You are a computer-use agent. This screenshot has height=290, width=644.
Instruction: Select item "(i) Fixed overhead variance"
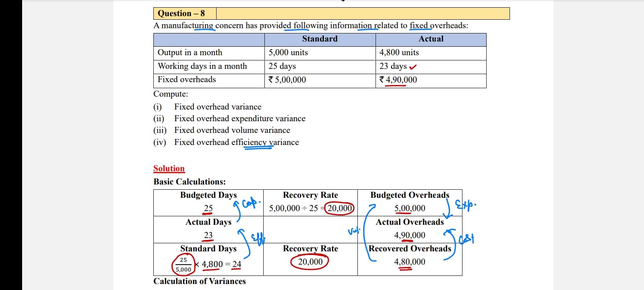pyautogui.click(x=207, y=107)
